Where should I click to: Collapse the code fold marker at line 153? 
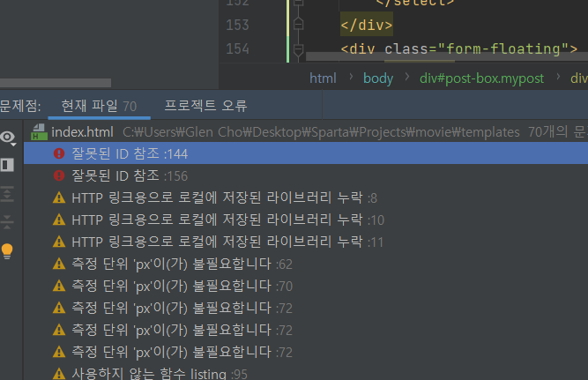pyautogui.click(x=299, y=25)
